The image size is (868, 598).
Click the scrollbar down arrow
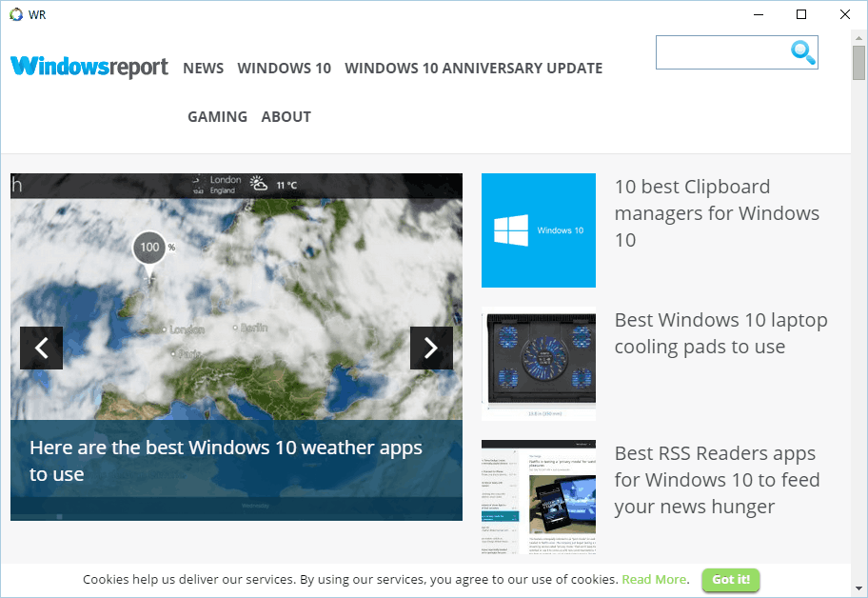858,588
